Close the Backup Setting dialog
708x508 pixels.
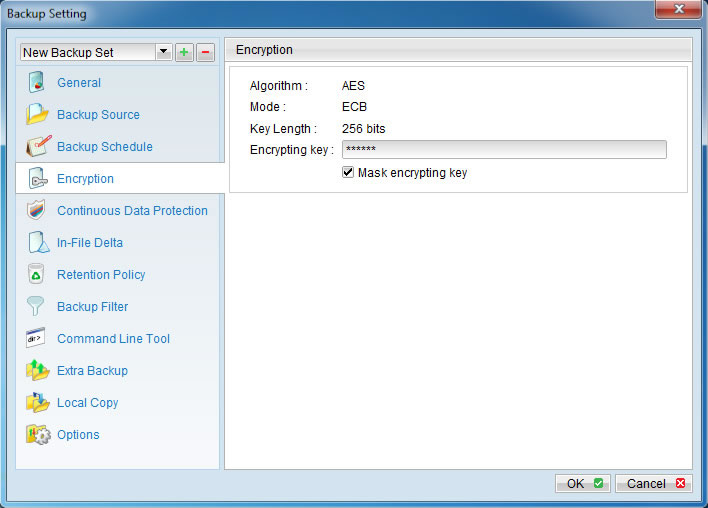point(679,9)
